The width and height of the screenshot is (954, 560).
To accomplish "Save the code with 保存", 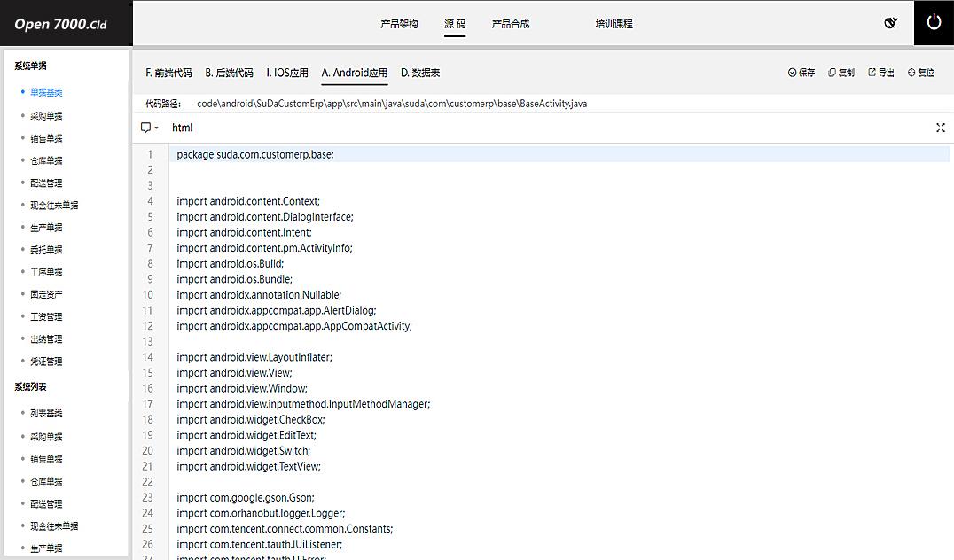I will tap(802, 73).
